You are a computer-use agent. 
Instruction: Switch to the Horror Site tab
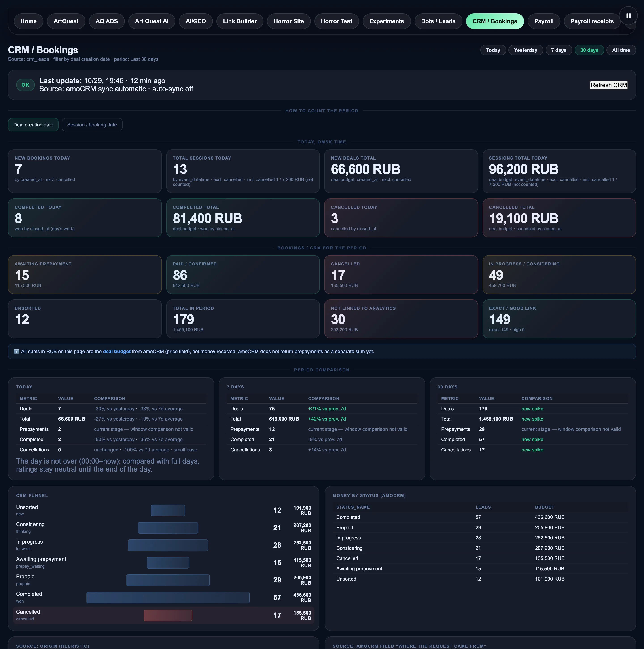click(x=289, y=21)
